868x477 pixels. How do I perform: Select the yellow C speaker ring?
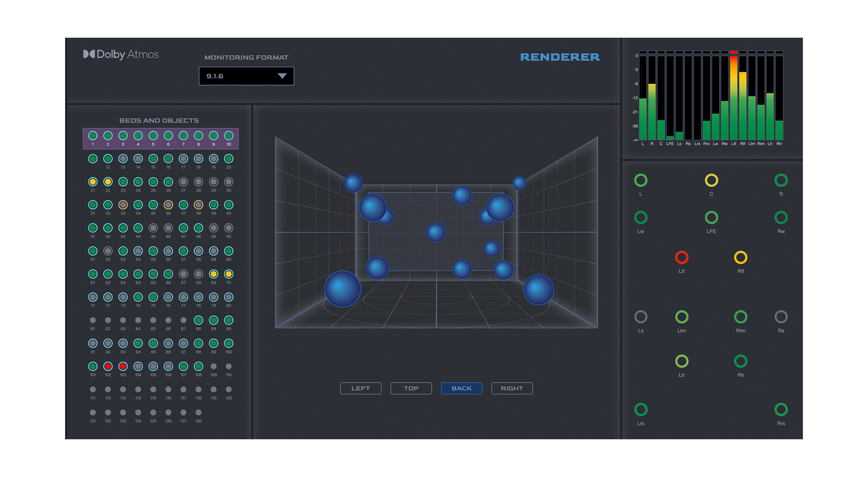click(711, 180)
